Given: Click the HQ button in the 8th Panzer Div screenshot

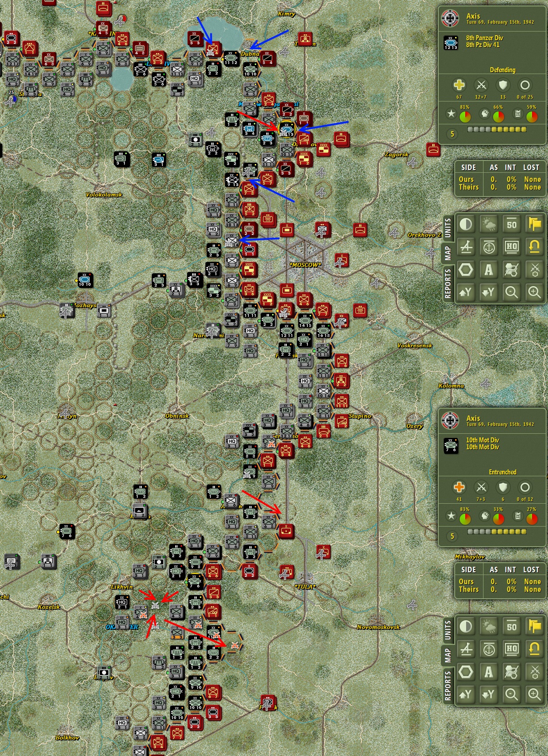Looking at the screenshot, I should pyautogui.click(x=511, y=247).
